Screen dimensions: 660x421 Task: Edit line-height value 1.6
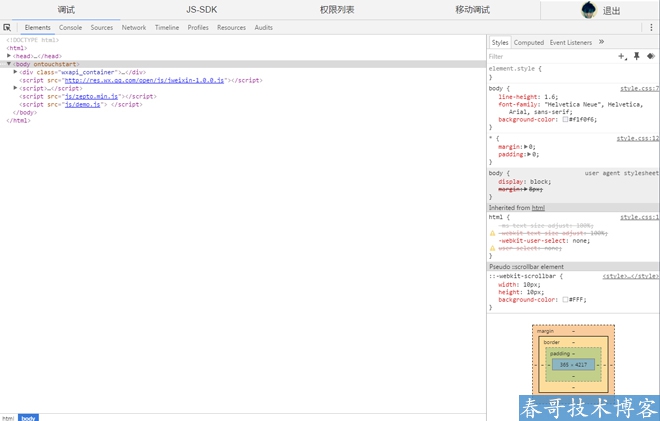click(551, 96)
